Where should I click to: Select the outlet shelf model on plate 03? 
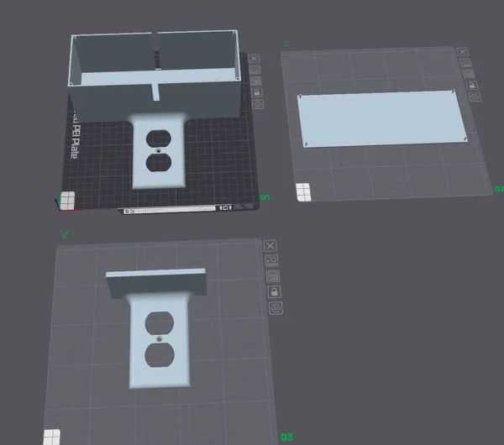[158, 327]
